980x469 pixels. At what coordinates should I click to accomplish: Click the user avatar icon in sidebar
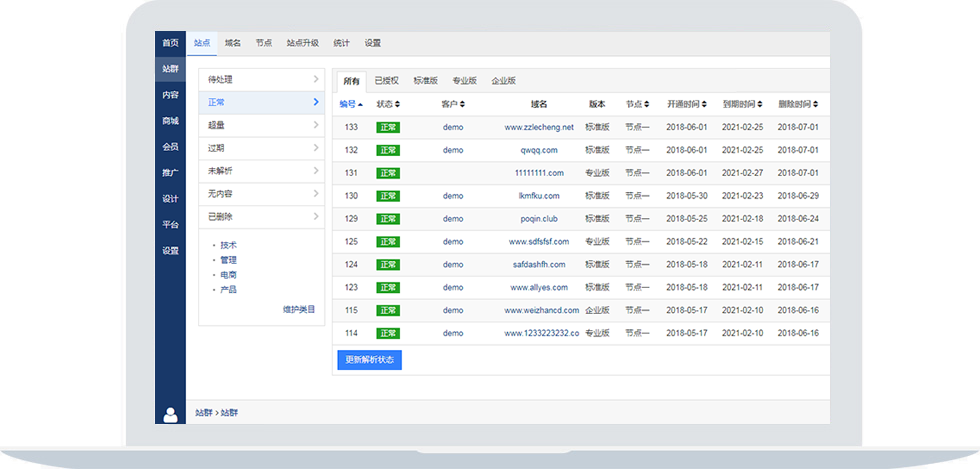(x=170, y=415)
